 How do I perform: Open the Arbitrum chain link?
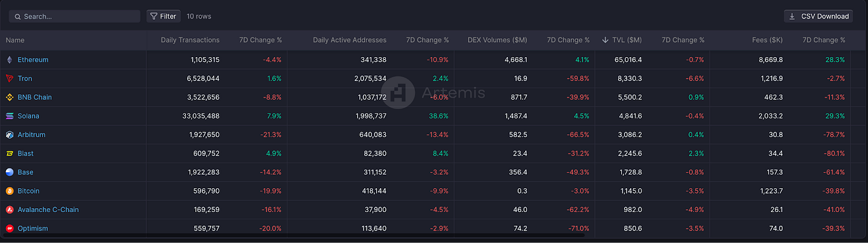pos(31,135)
